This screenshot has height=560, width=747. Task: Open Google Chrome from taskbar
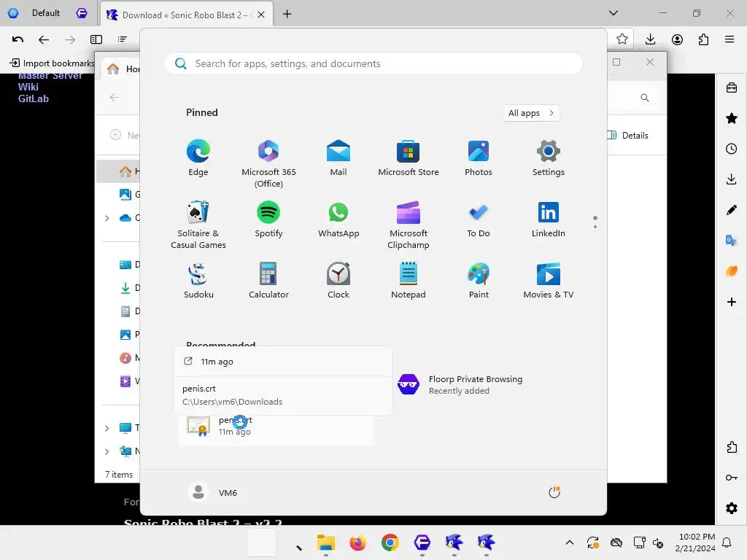tap(390, 542)
